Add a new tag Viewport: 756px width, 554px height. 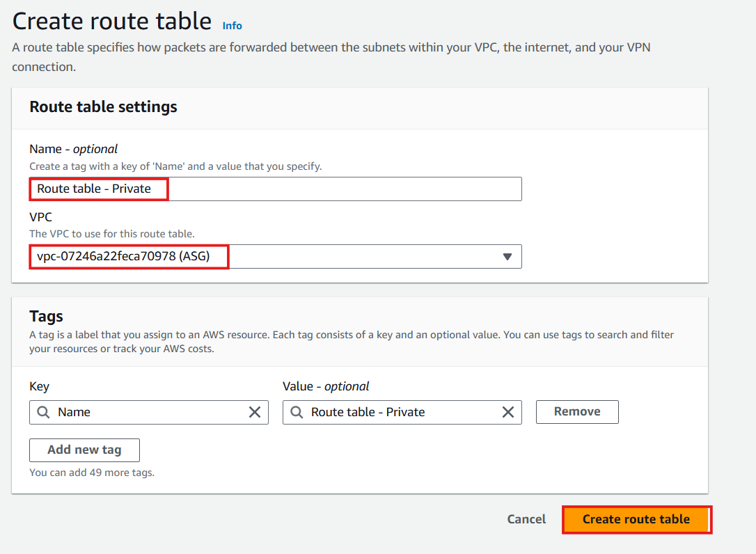(84, 450)
